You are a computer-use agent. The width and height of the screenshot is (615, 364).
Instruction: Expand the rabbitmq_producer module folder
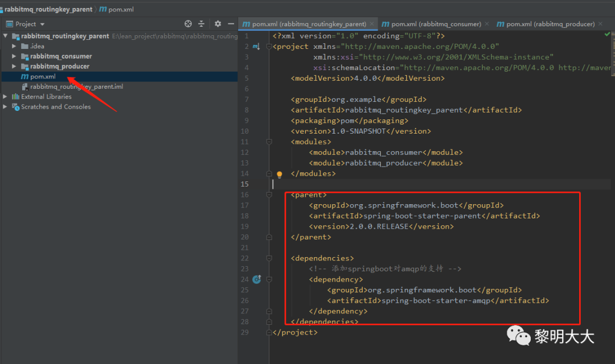tap(14, 67)
